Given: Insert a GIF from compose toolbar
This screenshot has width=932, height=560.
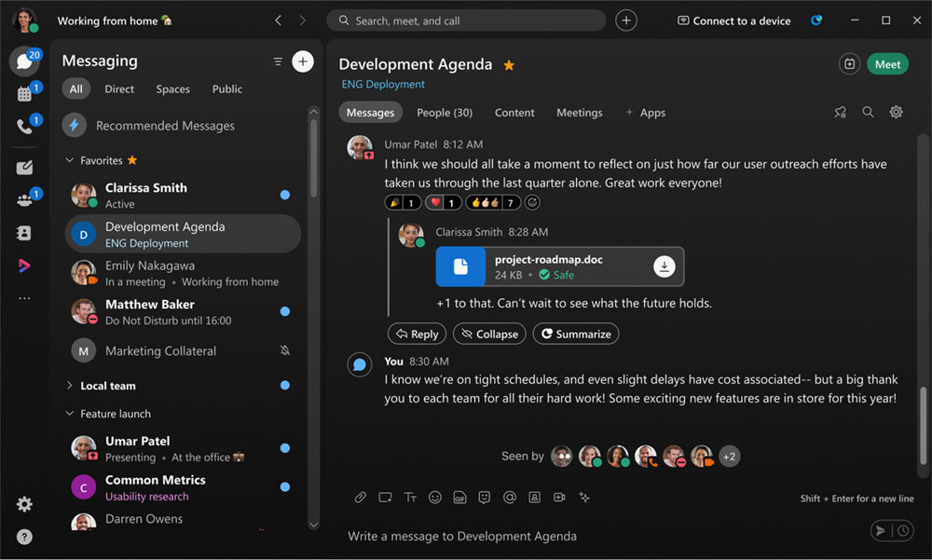Looking at the screenshot, I should coord(459,498).
